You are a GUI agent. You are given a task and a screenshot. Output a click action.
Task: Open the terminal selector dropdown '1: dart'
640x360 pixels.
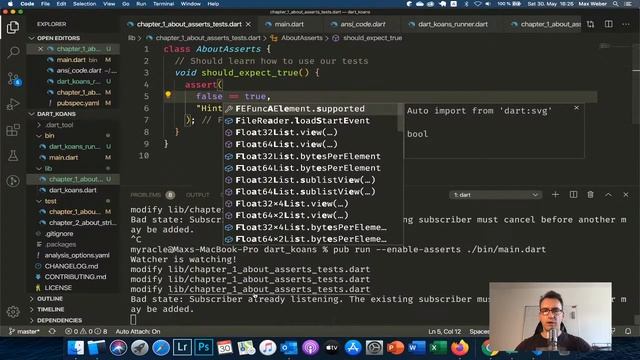[496, 195]
